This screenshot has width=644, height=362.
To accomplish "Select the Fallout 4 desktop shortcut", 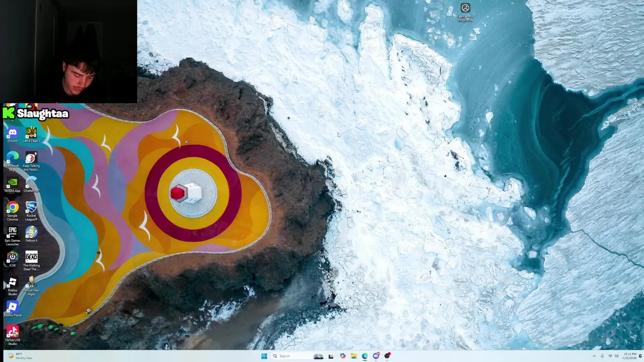I will click(31, 234).
